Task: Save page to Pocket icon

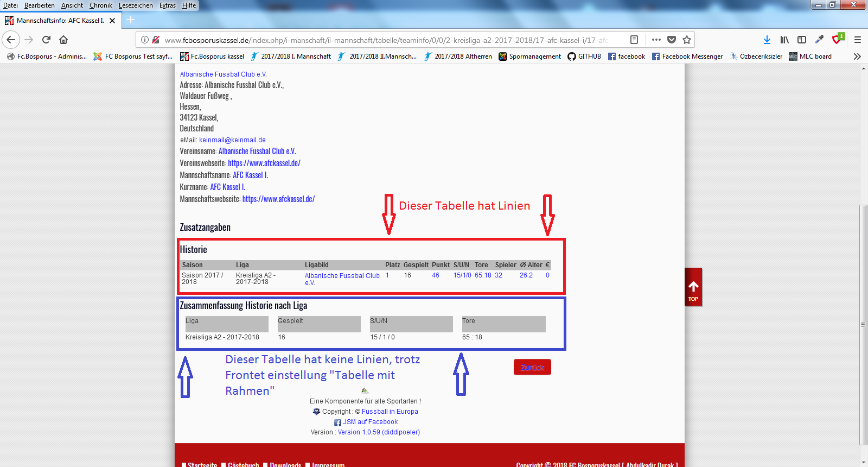Action: (672, 40)
